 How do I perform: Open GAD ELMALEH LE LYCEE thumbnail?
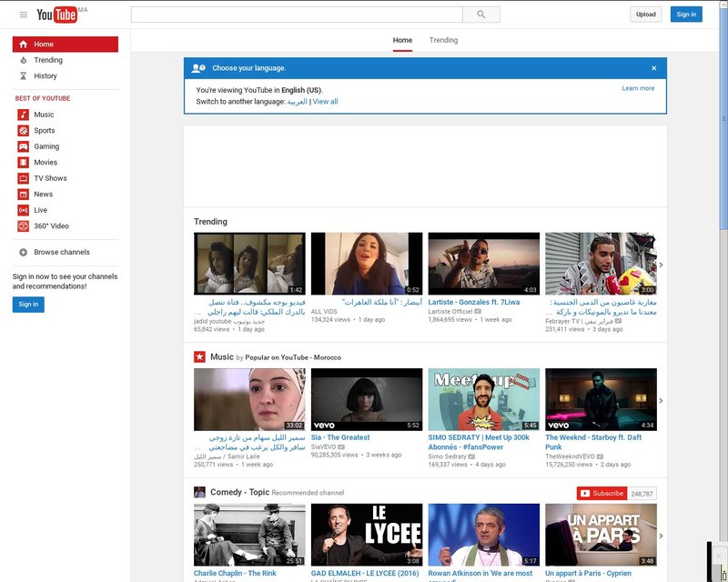pyautogui.click(x=367, y=535)
